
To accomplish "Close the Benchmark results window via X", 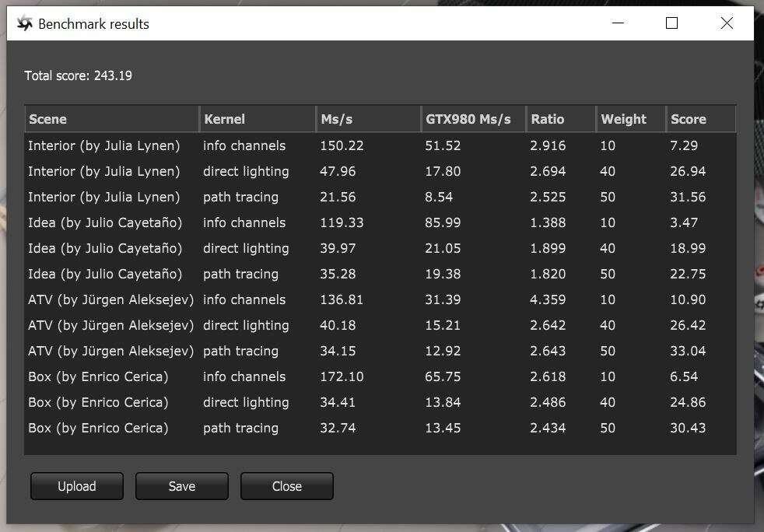I will point(727,23).
